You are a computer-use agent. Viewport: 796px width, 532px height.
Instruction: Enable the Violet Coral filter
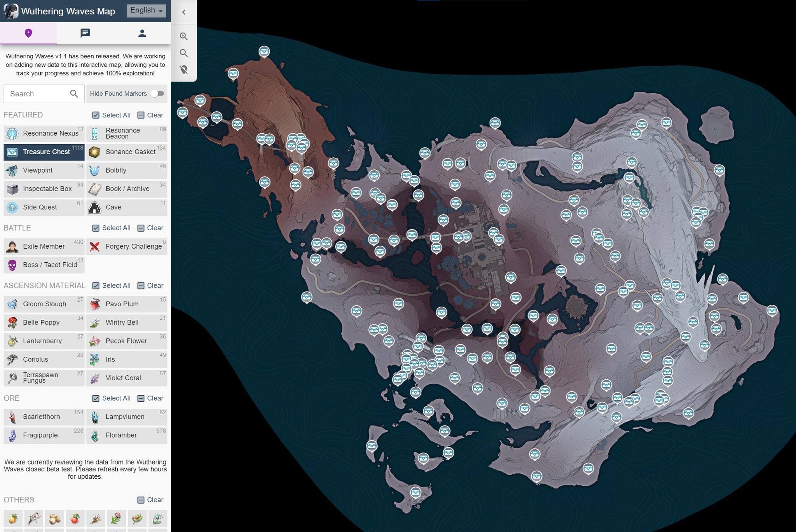[x=127, y=378]
